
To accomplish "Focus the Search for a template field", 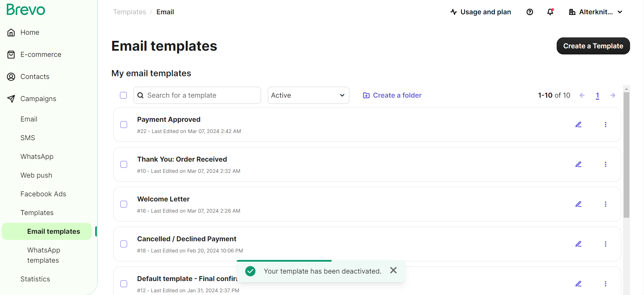I will (x=201, y=95).
